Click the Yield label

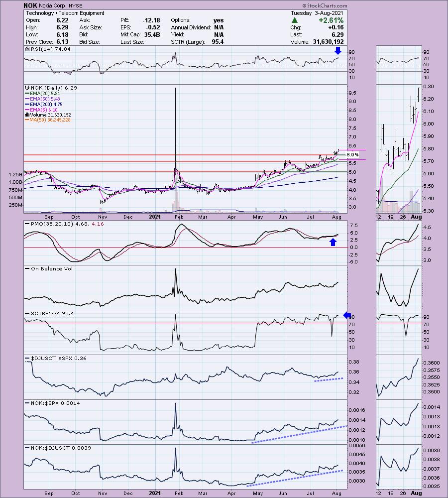click(178, 35)
